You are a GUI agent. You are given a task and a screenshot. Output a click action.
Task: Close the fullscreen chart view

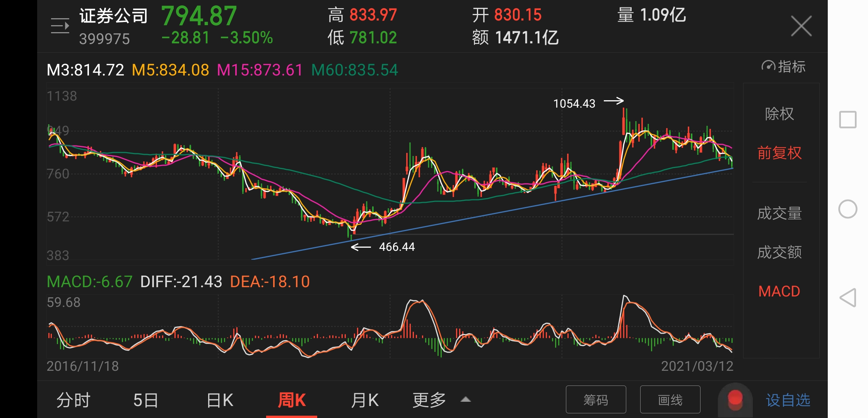point(801,26)
